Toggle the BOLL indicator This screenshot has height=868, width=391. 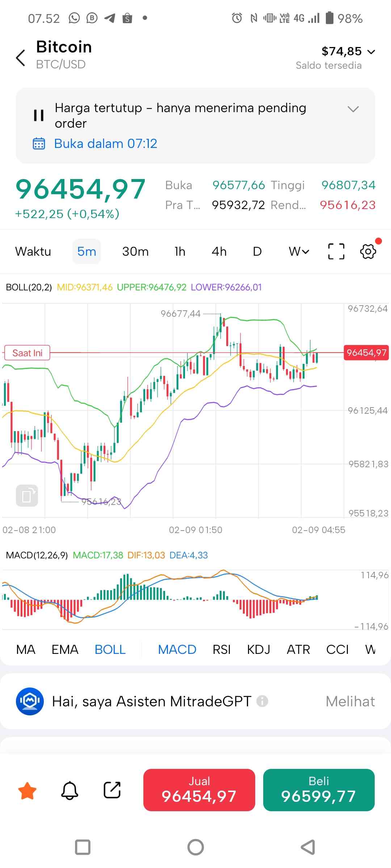point(110,650)
